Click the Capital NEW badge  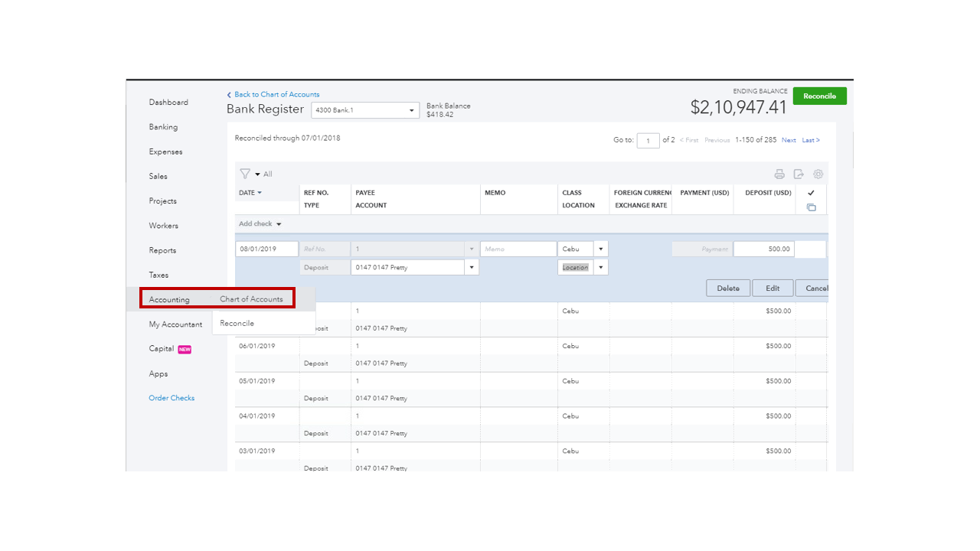point(185,349)
